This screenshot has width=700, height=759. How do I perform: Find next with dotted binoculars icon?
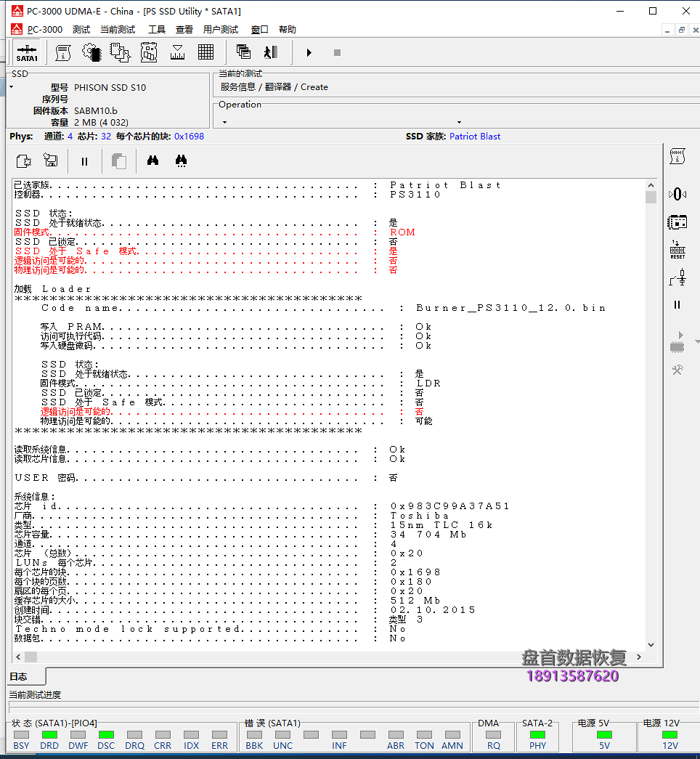pyautogui.click(x=181, y=161)
